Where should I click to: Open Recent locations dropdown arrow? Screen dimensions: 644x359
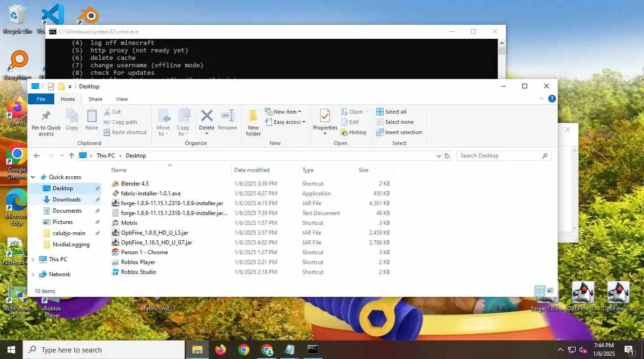[x=61, y=156]
